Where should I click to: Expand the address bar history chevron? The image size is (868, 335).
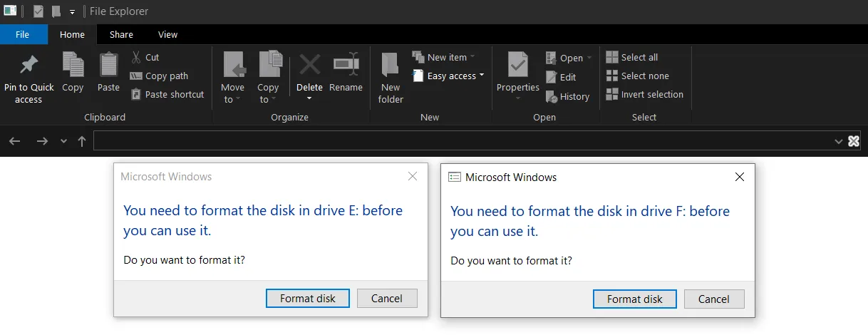coord(838,142)
